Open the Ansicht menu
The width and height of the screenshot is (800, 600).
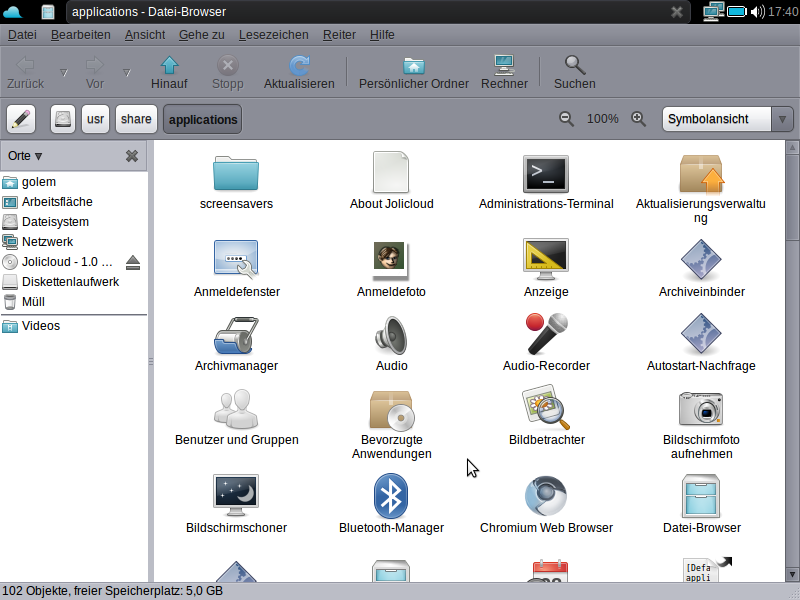point(145,34)
